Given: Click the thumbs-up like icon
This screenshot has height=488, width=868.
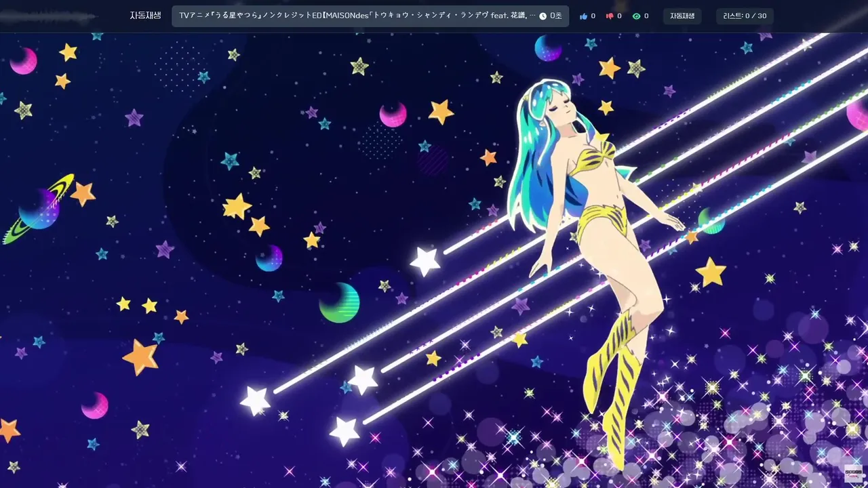Looking at the screenshot, I should pyautogui.click(x=584, y=16).
